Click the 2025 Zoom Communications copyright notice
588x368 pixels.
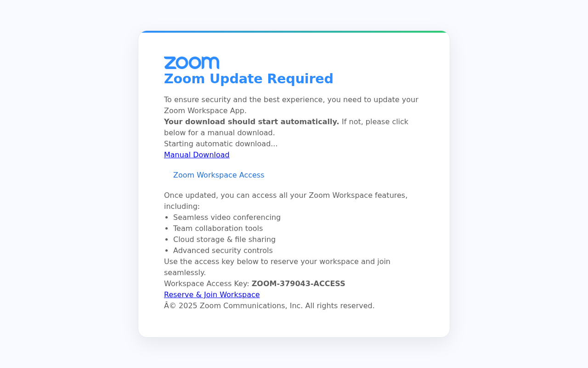pyautogui.click(x=269, y=305)
